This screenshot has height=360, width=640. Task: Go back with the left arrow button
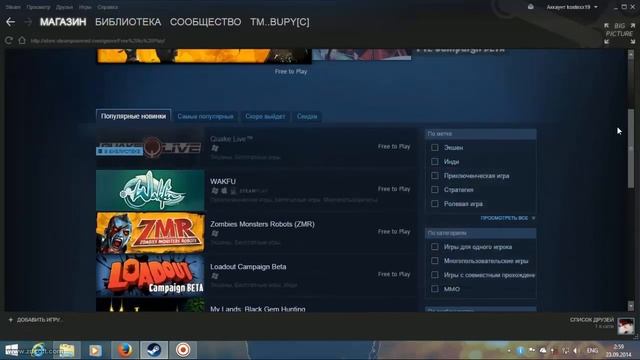click(11, 22)
